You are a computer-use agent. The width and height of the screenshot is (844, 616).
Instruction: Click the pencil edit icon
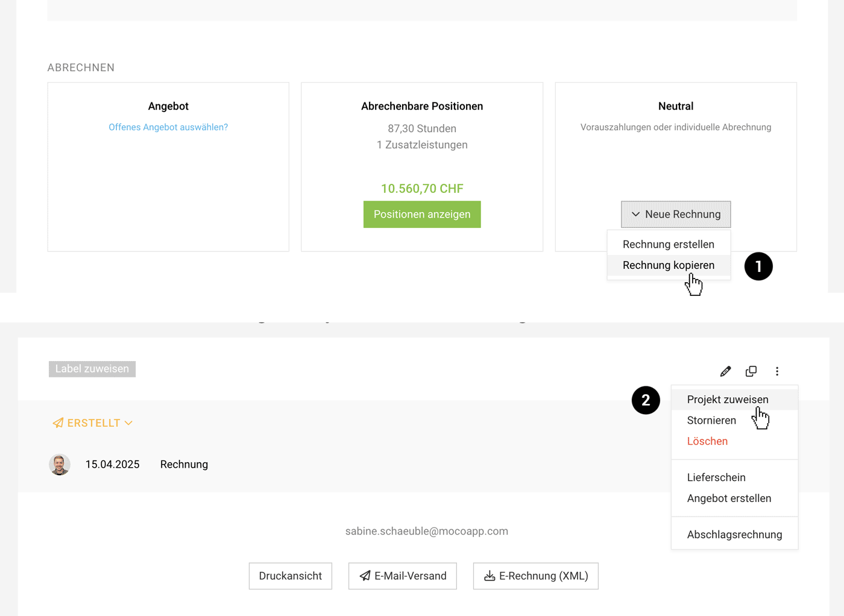click(x=725, y=371)
